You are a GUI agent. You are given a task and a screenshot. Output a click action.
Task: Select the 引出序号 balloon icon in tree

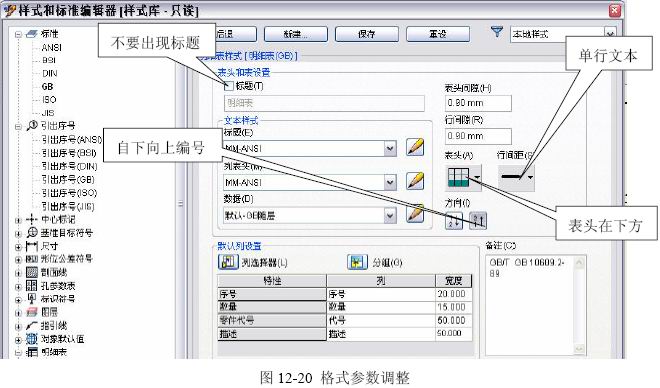click(32, 125)
